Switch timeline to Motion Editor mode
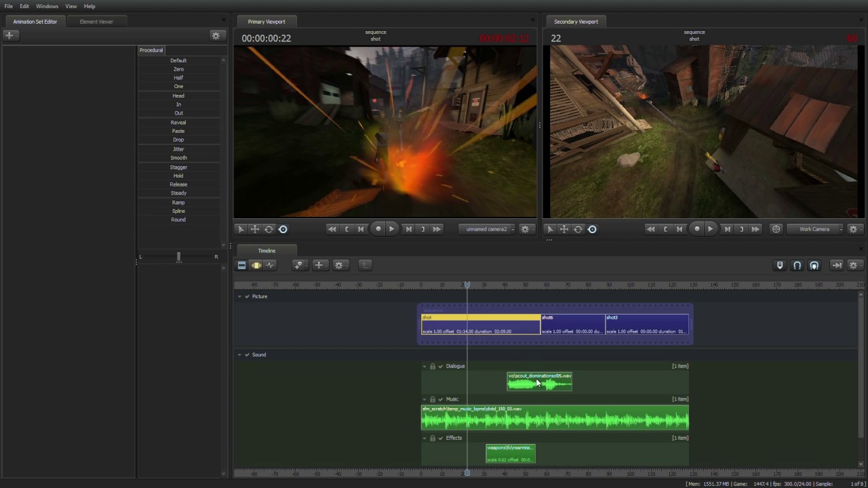Image resolution: width=868 pixels, height=488 pixels. click(x=256, y=265)
